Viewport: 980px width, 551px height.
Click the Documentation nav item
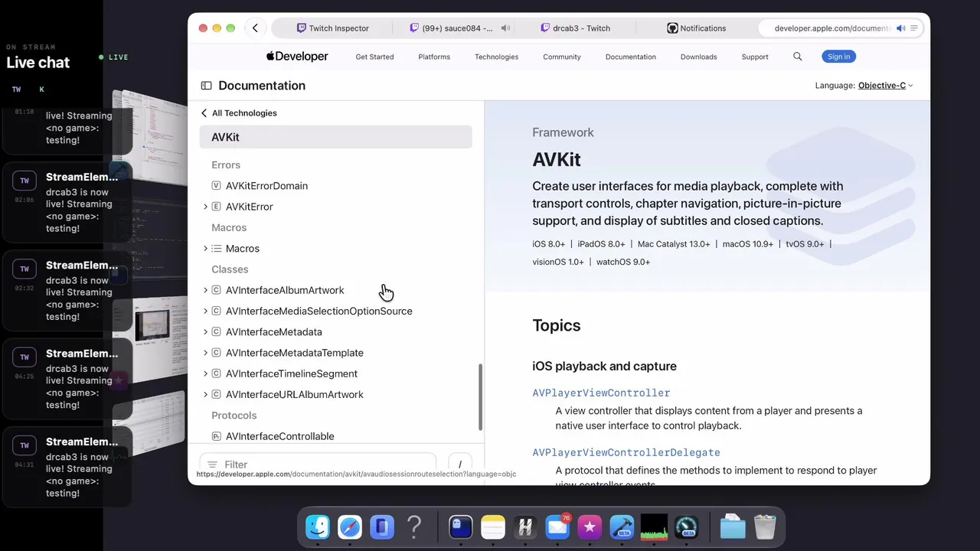(631, 57)
